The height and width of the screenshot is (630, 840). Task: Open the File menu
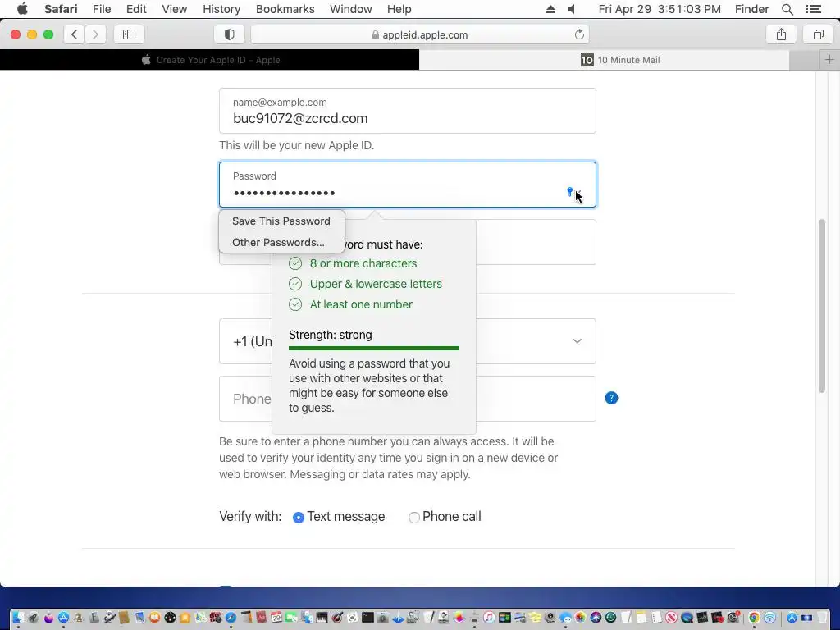tap(101, 9)
